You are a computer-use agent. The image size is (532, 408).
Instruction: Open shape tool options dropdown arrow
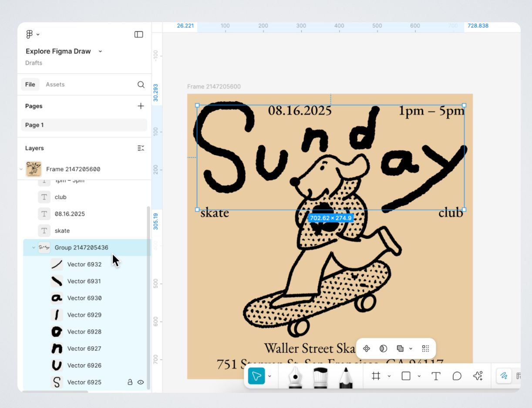419,376
